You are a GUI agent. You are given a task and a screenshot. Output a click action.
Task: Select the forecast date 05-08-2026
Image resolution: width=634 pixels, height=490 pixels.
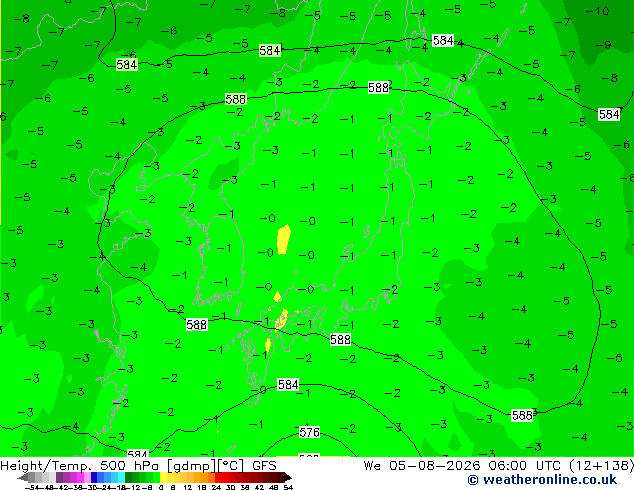436,465
